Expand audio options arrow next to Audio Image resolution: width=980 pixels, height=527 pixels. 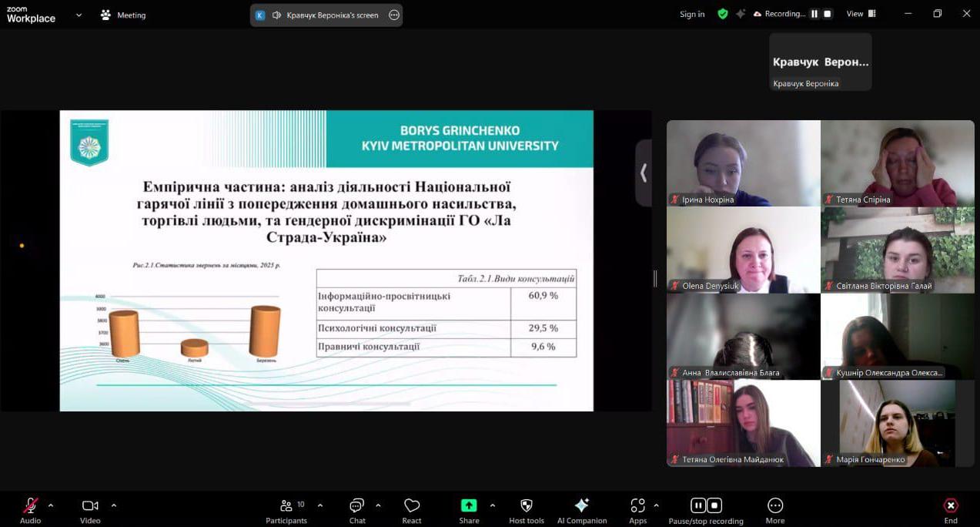[x=51, y=505]
